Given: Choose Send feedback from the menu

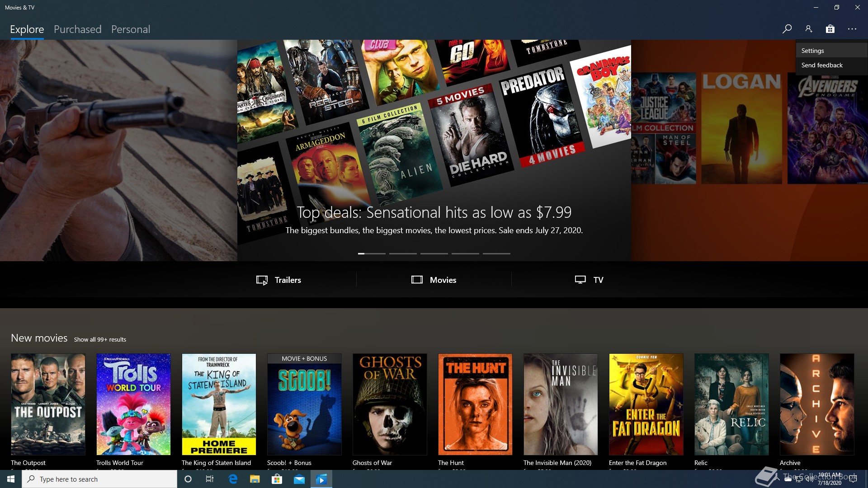Looking at the screenshot, I should pyautogui.click(x=831, y=65).
